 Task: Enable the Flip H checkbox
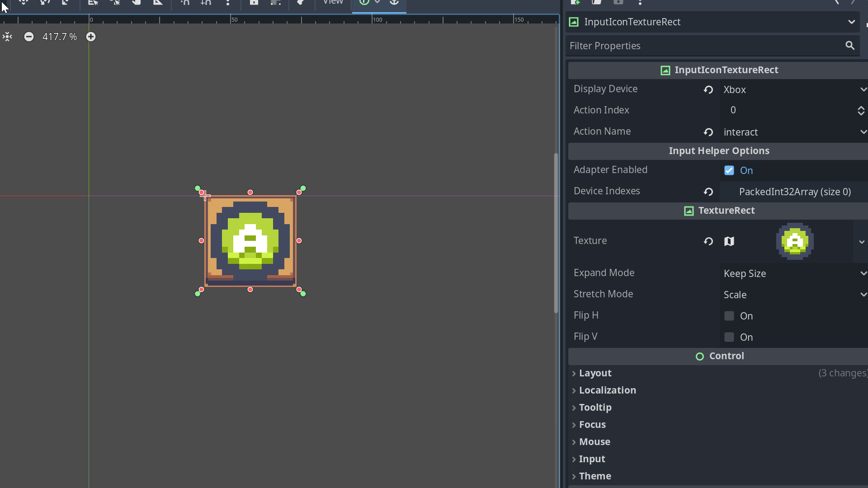click(729, 316)
